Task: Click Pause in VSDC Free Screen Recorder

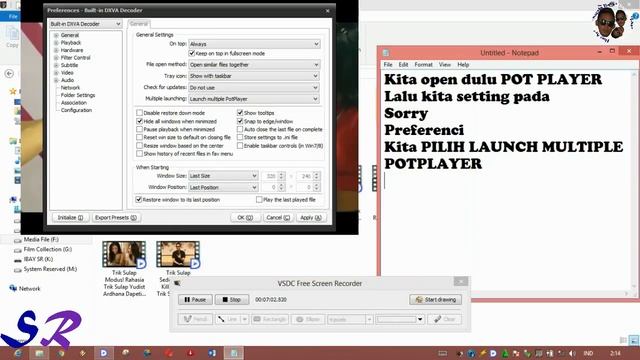Action: pyautogui.click(x=195, y=300)
